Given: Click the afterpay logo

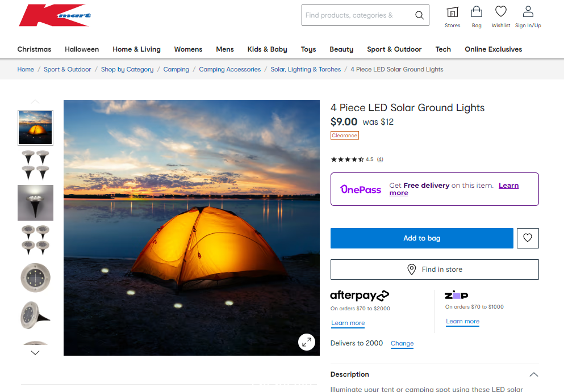Looking at the screenshot, I should click(x=360, y=296).
